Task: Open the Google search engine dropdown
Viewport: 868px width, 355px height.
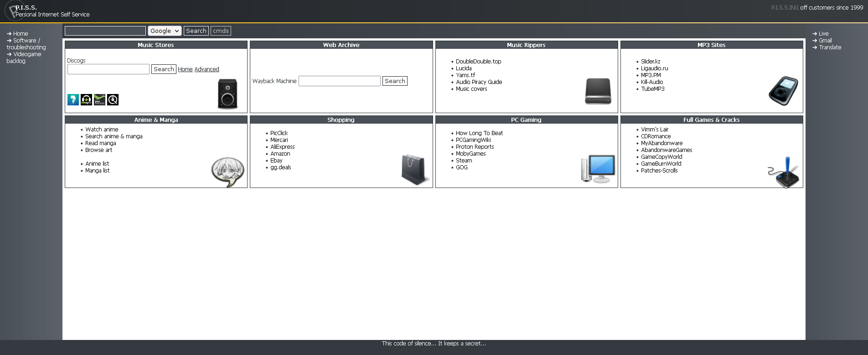Action: tap(165, 31)
